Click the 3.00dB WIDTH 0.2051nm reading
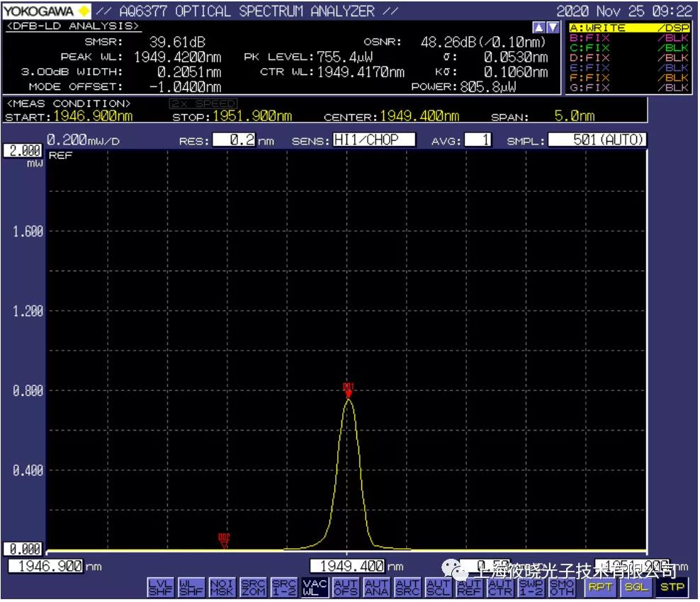 click(189, 72)
